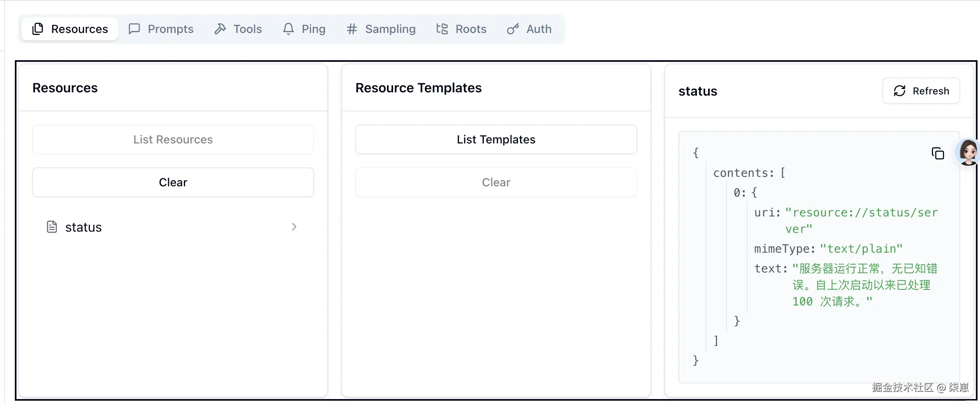Click the Roots folder tree icon

coord(442,29)
